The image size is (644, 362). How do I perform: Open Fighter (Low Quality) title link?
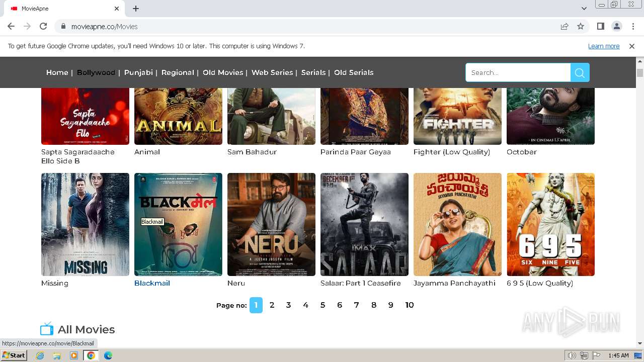pyautogui.click(x=452, y=152)
